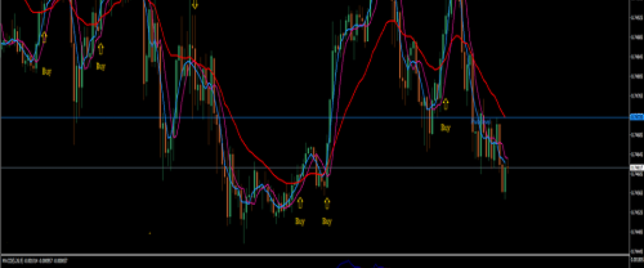
Task: Click the buy arrow touching the blue line
Action: coord(445,103)
